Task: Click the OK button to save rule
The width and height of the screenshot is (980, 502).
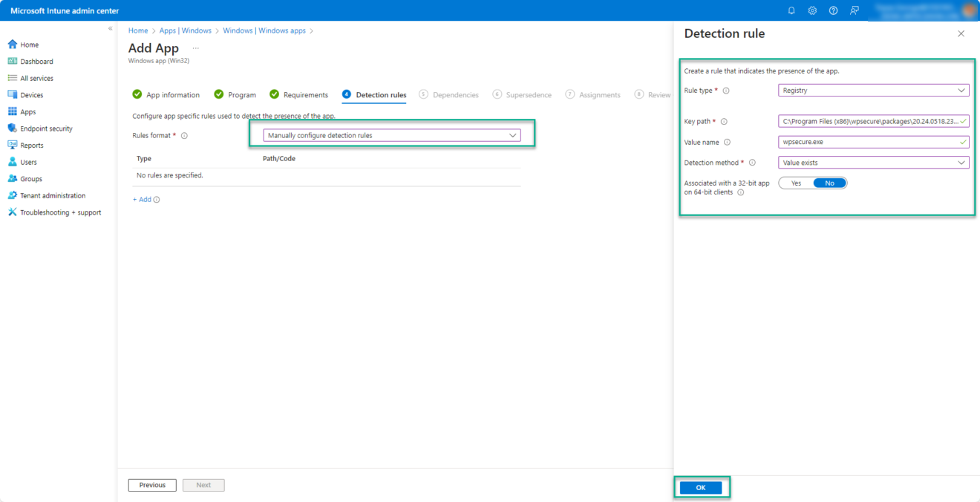Action: tap(699, 487)
